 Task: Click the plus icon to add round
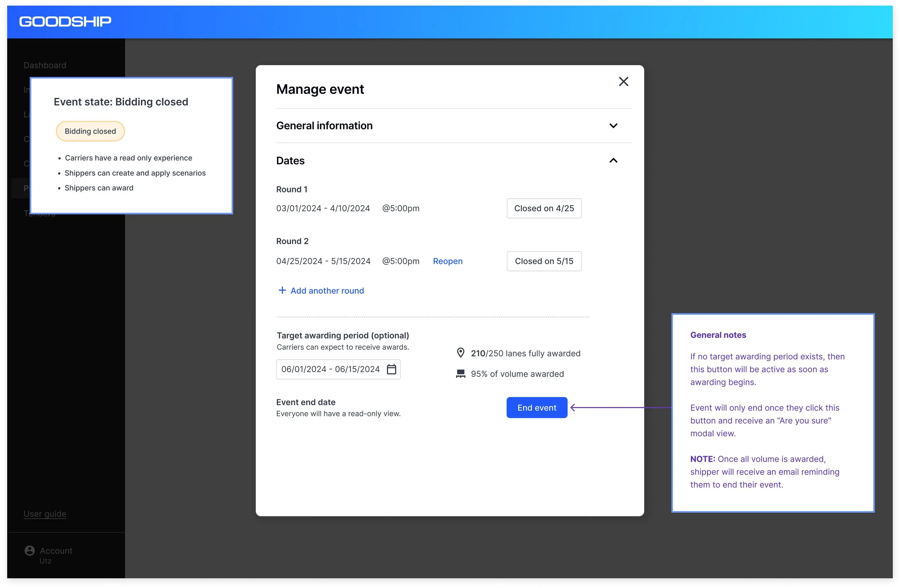coord(282,291)
